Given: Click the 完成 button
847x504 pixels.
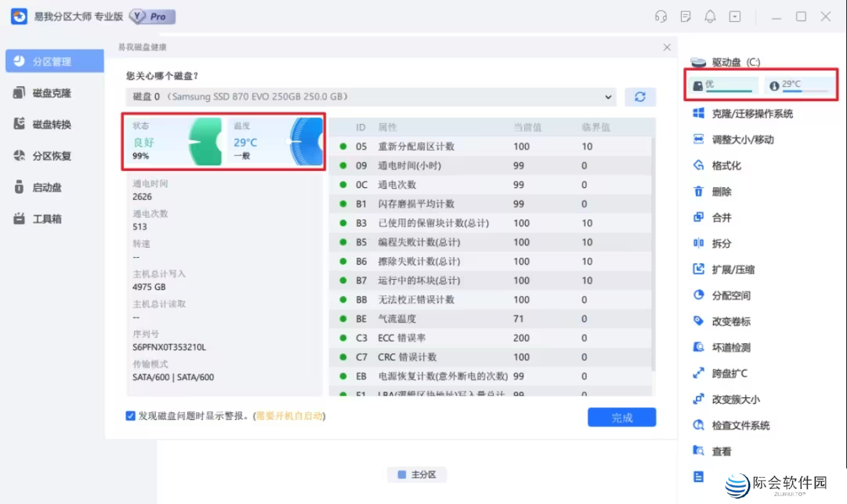Looking at the screenshot, I should pyautogui.click(x=621, y=418).
